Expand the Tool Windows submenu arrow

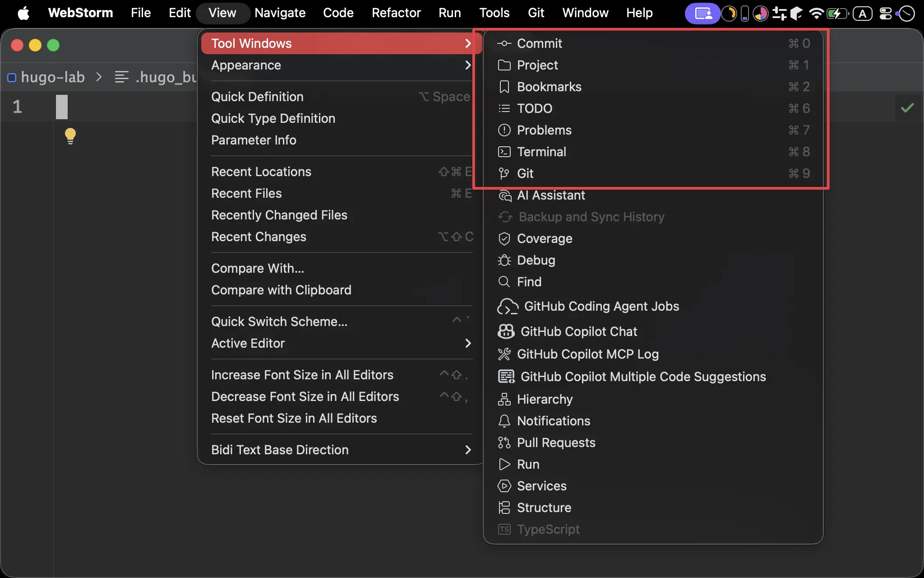click(x=468, y=43)
